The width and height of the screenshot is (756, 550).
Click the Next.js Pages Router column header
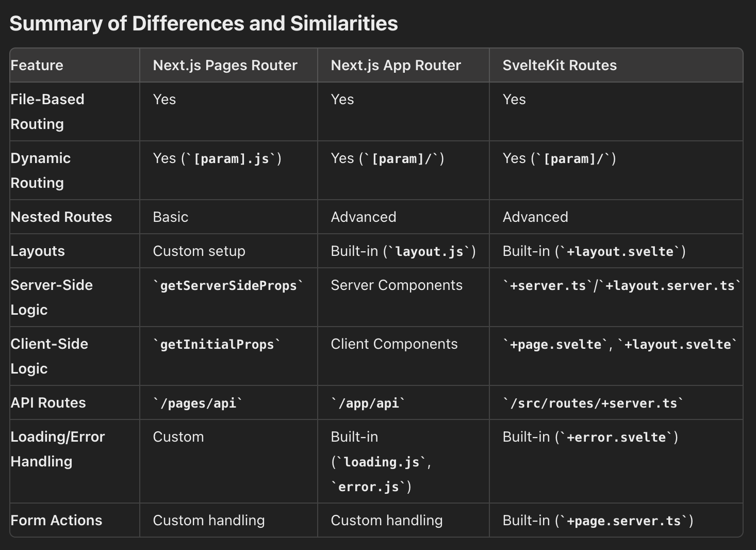tap(225, 66)
